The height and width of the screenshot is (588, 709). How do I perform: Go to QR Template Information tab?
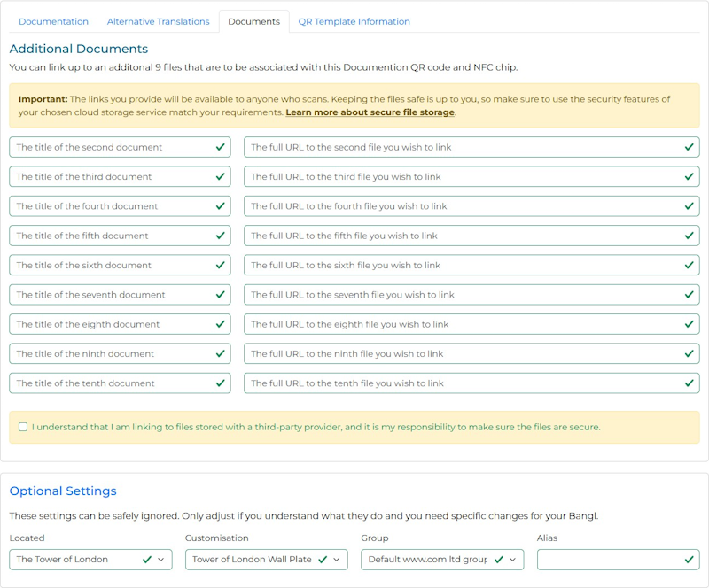point(354,21)
